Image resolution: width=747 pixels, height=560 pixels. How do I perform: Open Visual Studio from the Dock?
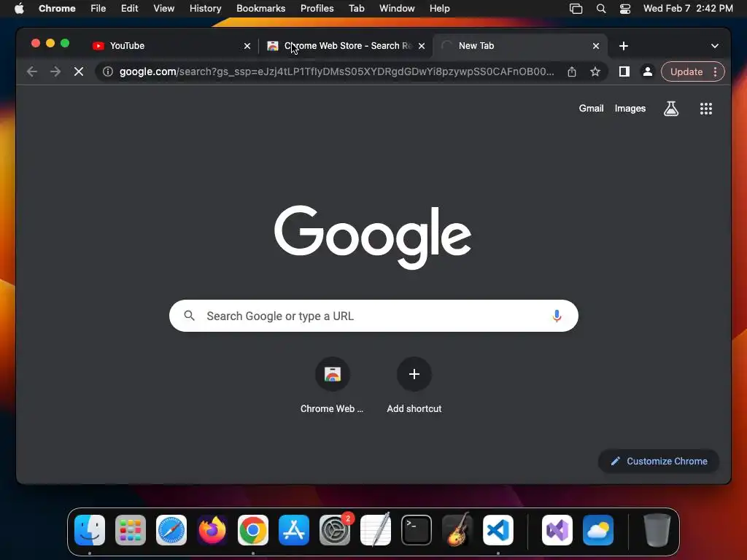click(x=557, y=530)
